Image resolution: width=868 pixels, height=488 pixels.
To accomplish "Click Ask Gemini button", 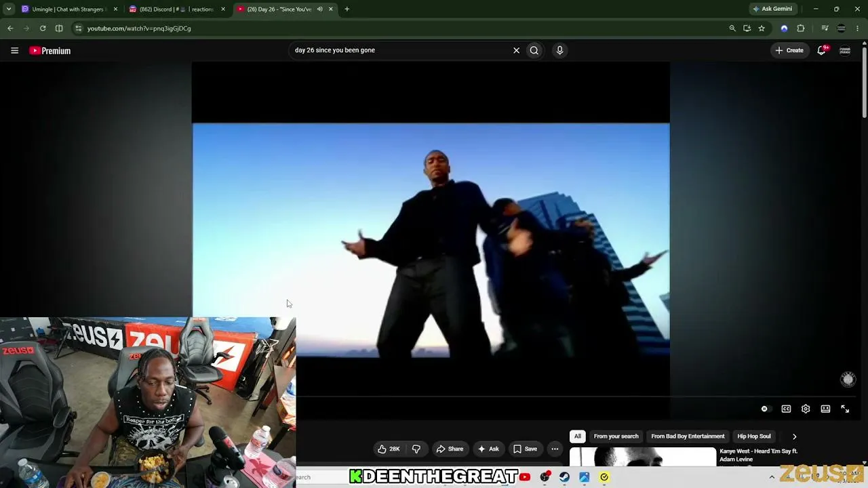I will click(x=772, y=9).
